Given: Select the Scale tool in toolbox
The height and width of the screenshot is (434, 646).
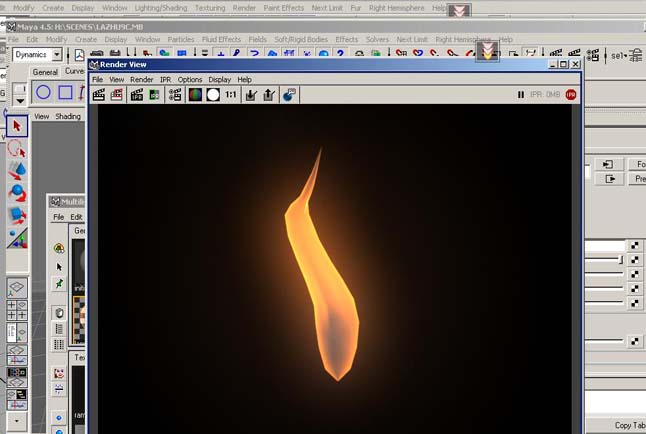Looking at the screenshot, I should tap(17, 215).
